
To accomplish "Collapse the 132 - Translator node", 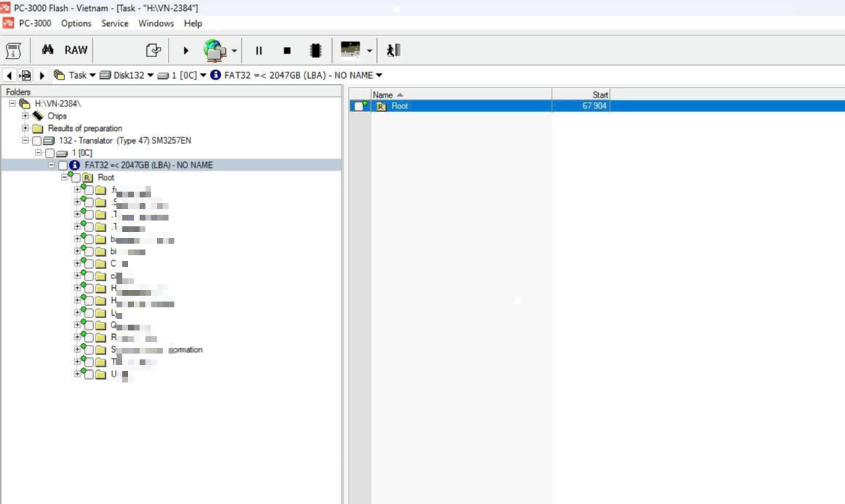I will point(25,140).
